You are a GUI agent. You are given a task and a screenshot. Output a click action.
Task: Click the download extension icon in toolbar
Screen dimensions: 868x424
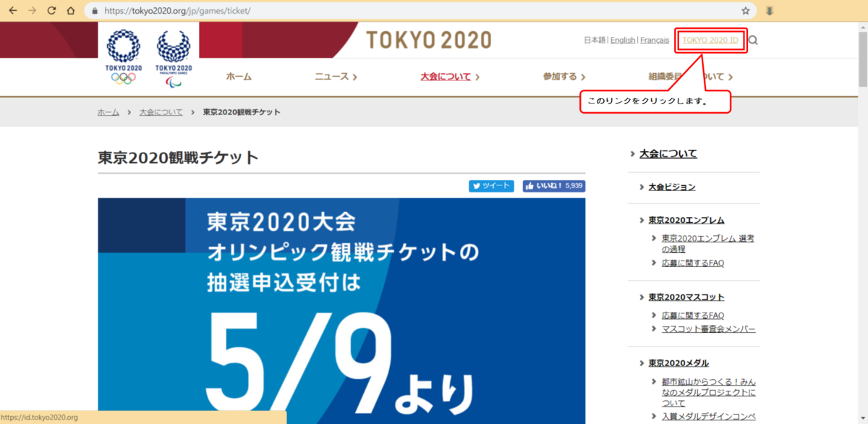click(x=770, y=11)
